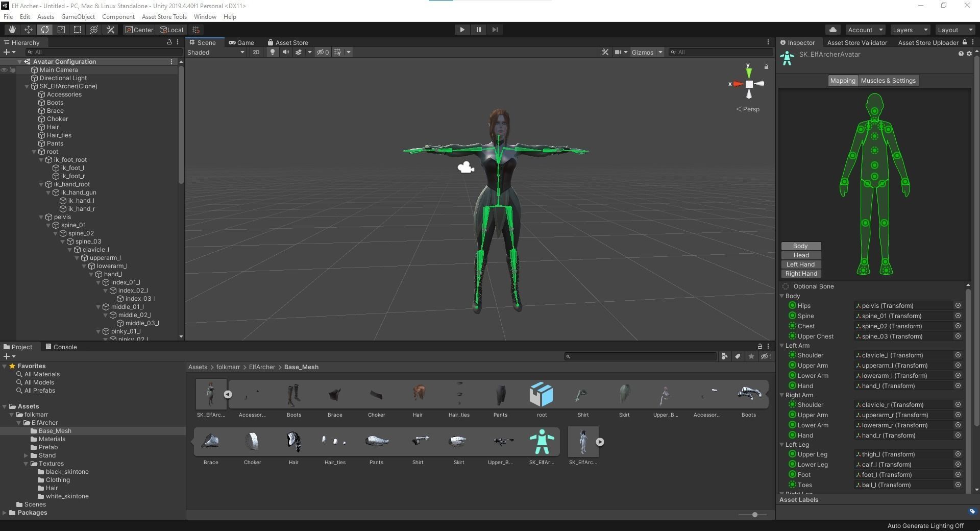Toggle grid snapping icon
The image size is (980, 531).
click(195, 30)
